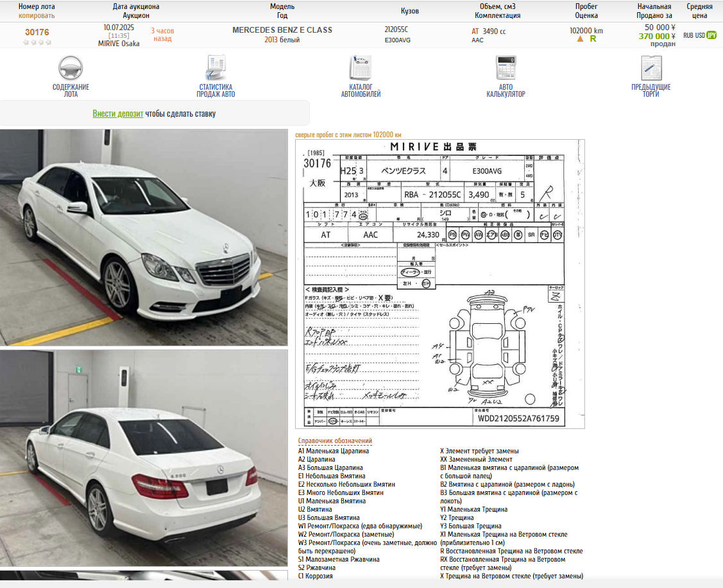Click the Справочник обозначений heading
The width and height of the screenshot is (723, 588).
point(335,441)
